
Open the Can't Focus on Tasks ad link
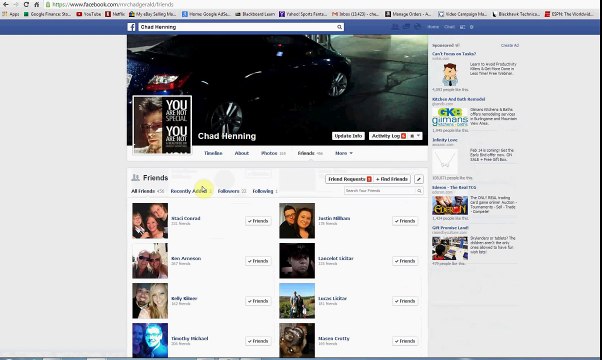pyautogui.click(x=454, y=54)
